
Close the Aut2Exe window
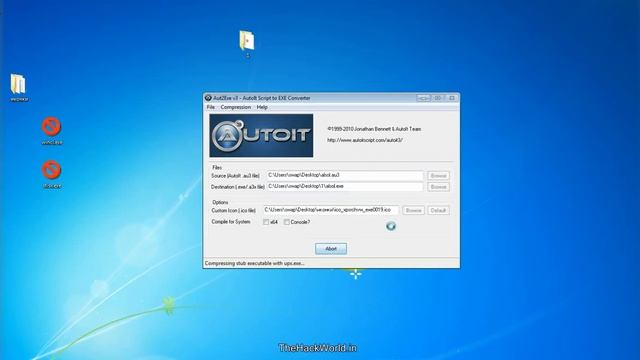pyautogui.click(x=452, y=98)
